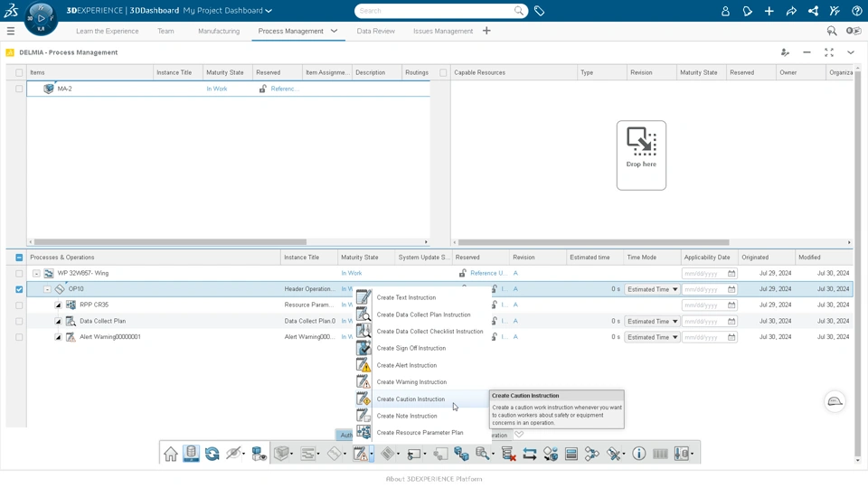868x488 pixels.
Task: Toggle the Capable Resources header checkbox
Action: pyautogui.click(x=443, y=72)
